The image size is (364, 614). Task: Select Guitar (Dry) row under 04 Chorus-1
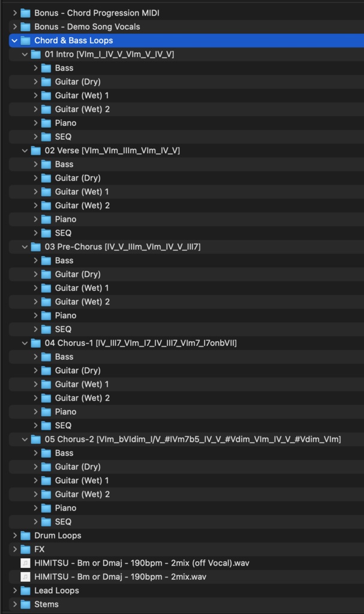186,371
